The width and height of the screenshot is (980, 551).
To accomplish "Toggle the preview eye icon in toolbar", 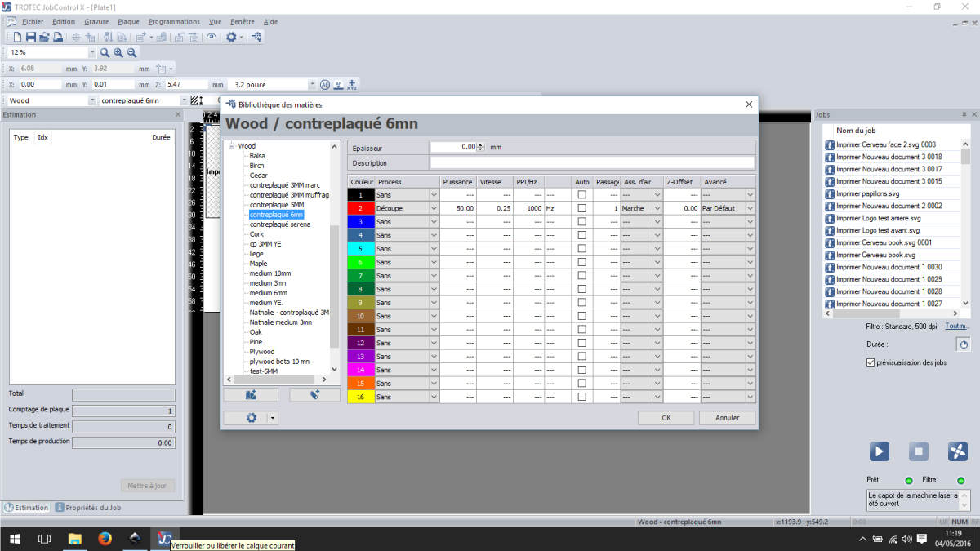I will pos(211,37).
